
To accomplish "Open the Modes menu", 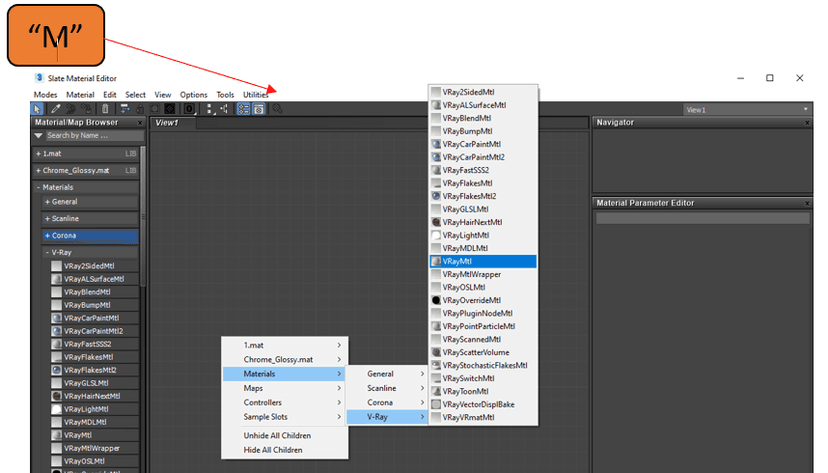I will point(45,94).
